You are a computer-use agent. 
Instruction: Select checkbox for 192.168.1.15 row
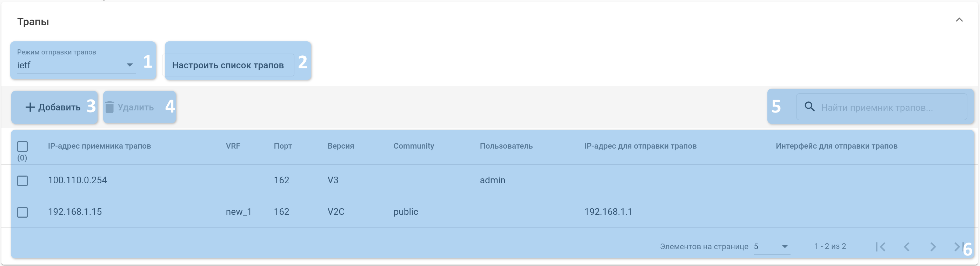click(22, 212)
